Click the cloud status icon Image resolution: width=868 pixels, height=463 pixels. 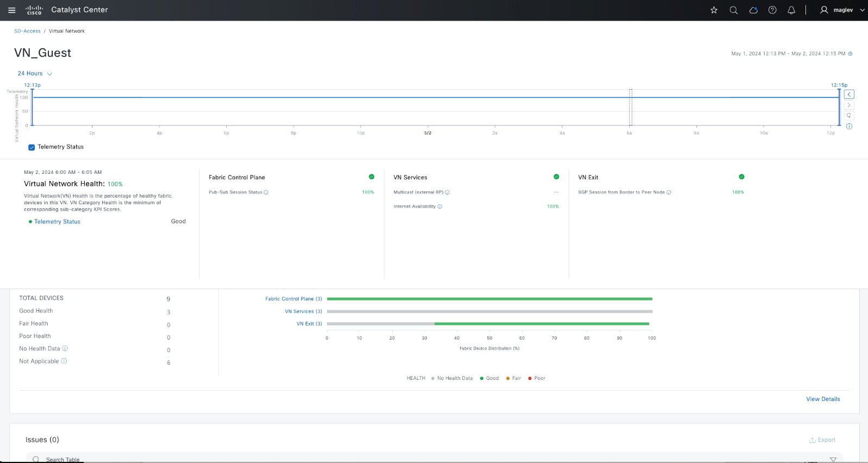pos(753,10)
